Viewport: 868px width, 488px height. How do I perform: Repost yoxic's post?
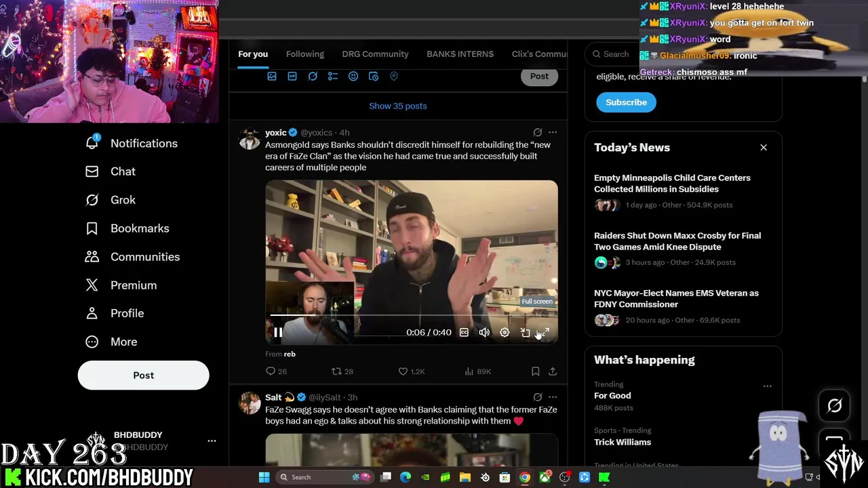tap(342, 371)
